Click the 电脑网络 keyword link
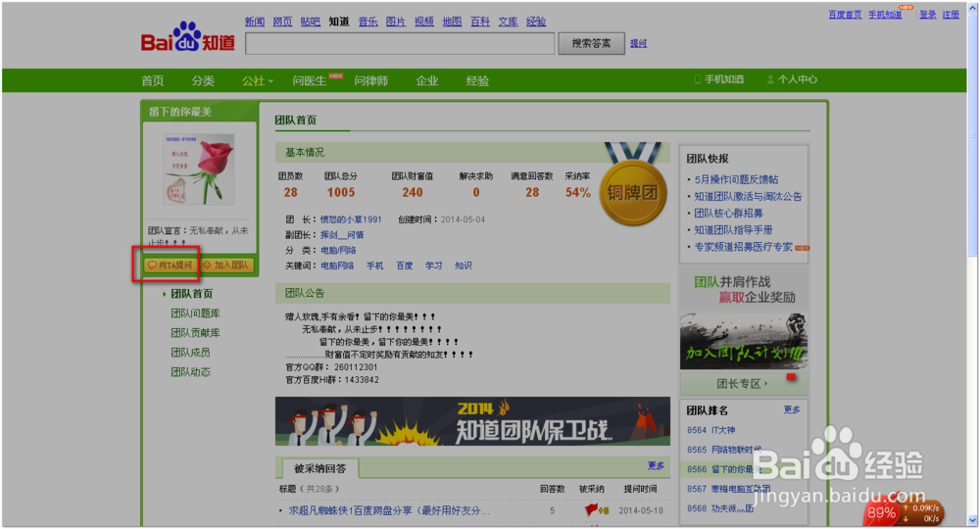The width and height of the screenshot is (980, 529). click(337, 265)
